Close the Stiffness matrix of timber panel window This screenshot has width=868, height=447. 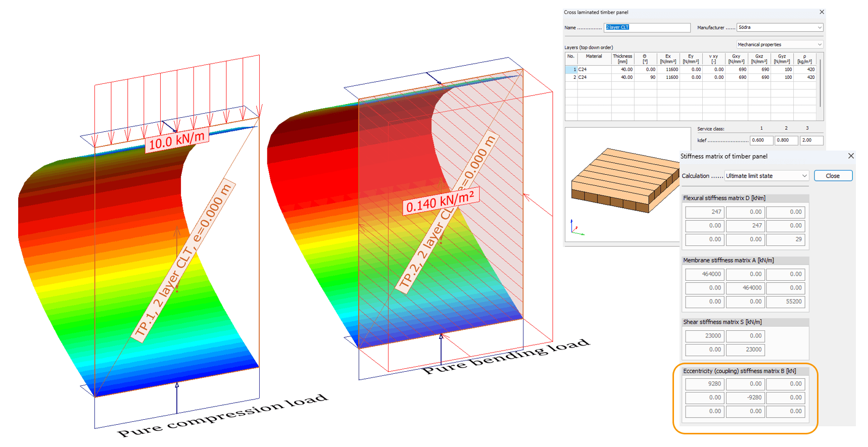point(851,156)
